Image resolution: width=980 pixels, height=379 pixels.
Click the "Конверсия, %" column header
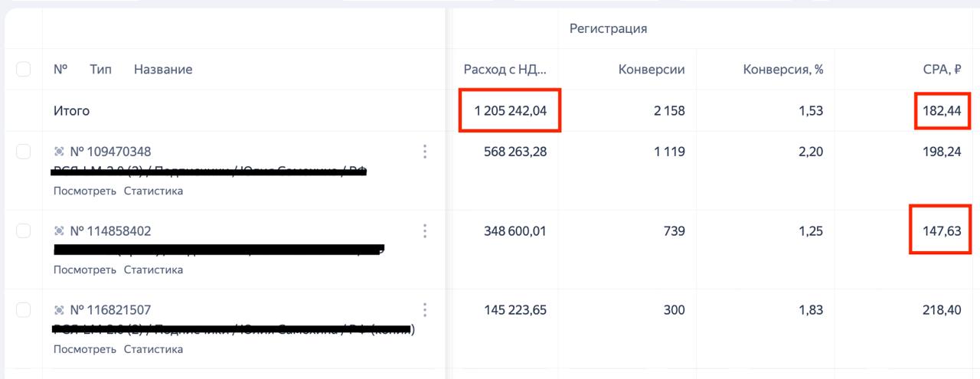782,70
